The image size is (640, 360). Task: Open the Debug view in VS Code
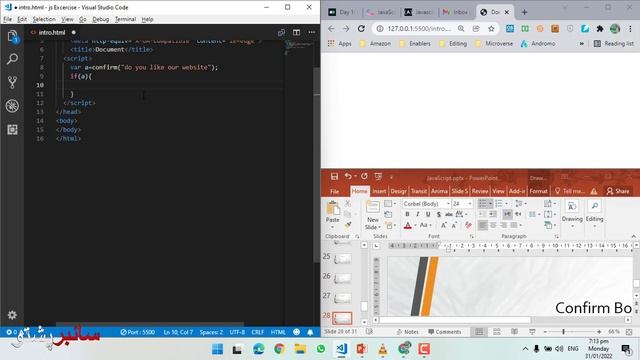coord(12,106)
